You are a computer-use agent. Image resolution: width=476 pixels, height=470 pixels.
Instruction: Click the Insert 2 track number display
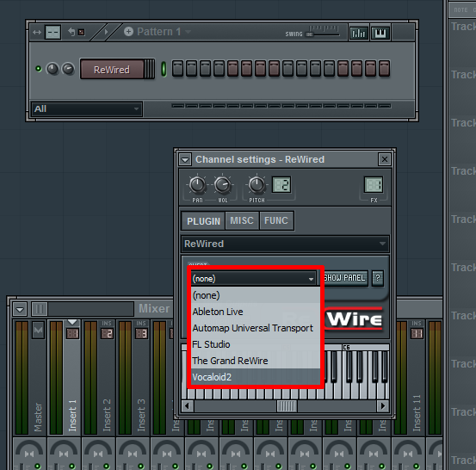point(107,334)
